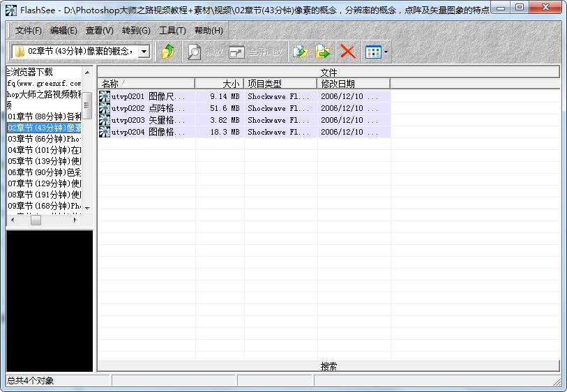Select the 大师之路视频教程 tree entry
This screenshot has height=392, width=567.
point(44,94)
